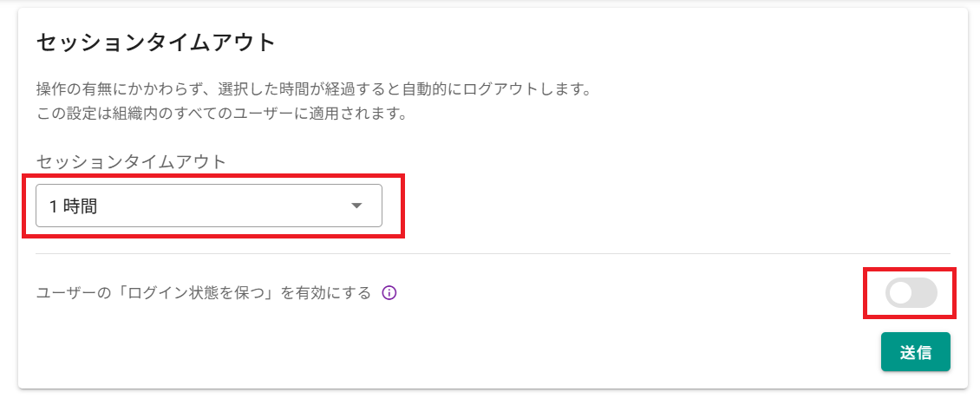This screenshot has width=980, height=405.
Task: Enable the ログイン状態を保つ toggle switch
Action: coord(911,293)
